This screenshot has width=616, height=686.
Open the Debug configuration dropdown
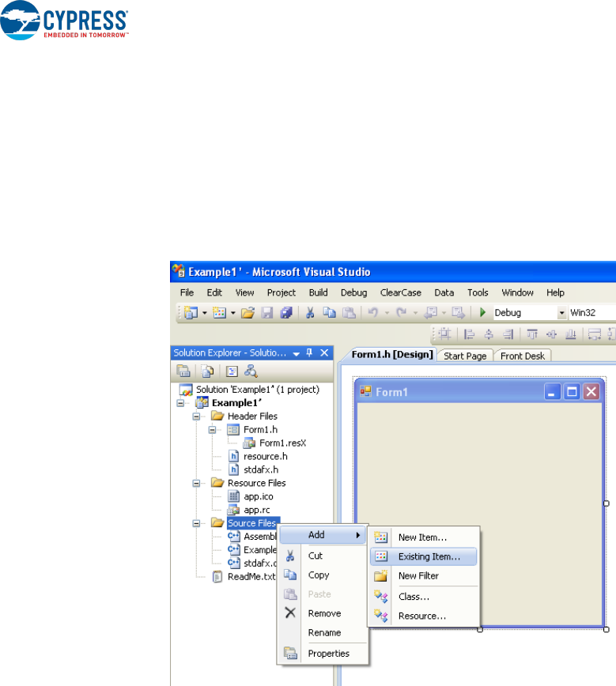point(561,313)
